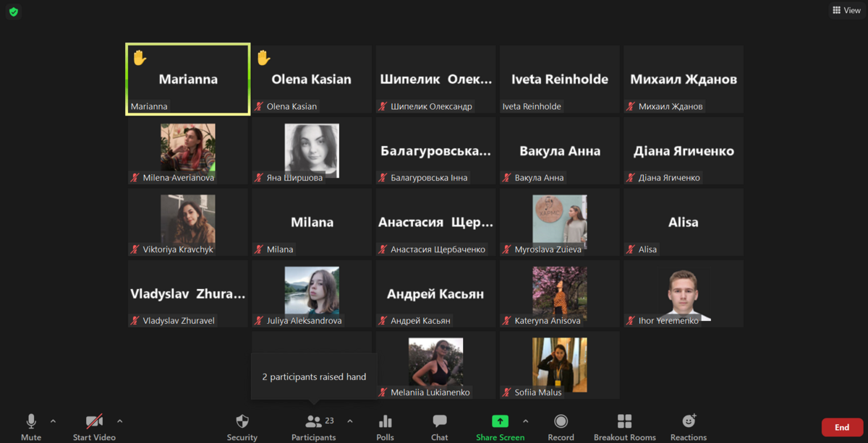This screenshot has height=443, width=868.
Task: Click the muted mic icon next to Вакула Анна
Action: coord(507,178)
